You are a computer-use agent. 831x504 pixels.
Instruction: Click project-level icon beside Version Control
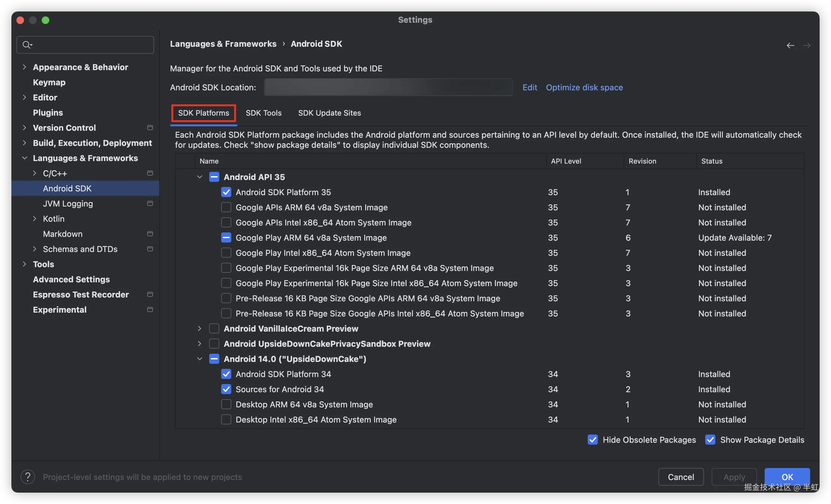(150, 128)
